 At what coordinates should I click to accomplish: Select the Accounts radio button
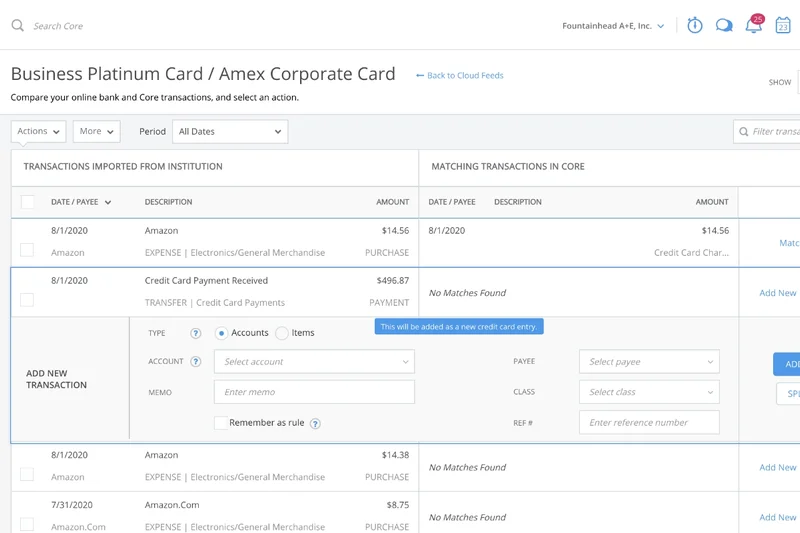[222, 333]
